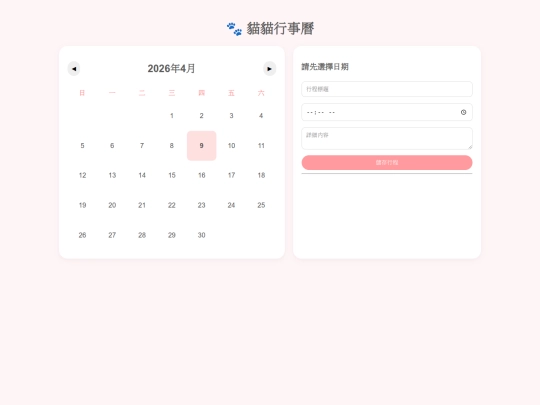Click the schedule title input field
The image size is (540, 405).
(387, 89)
